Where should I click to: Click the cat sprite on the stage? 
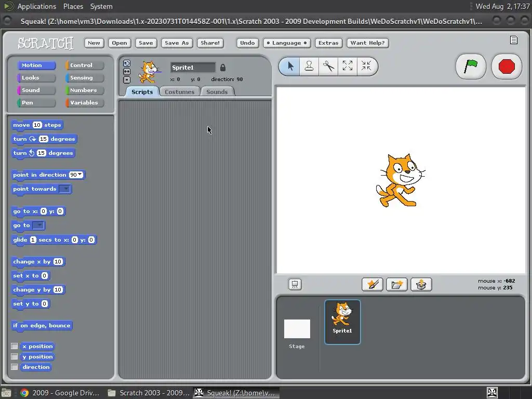(x=401, y=180)
